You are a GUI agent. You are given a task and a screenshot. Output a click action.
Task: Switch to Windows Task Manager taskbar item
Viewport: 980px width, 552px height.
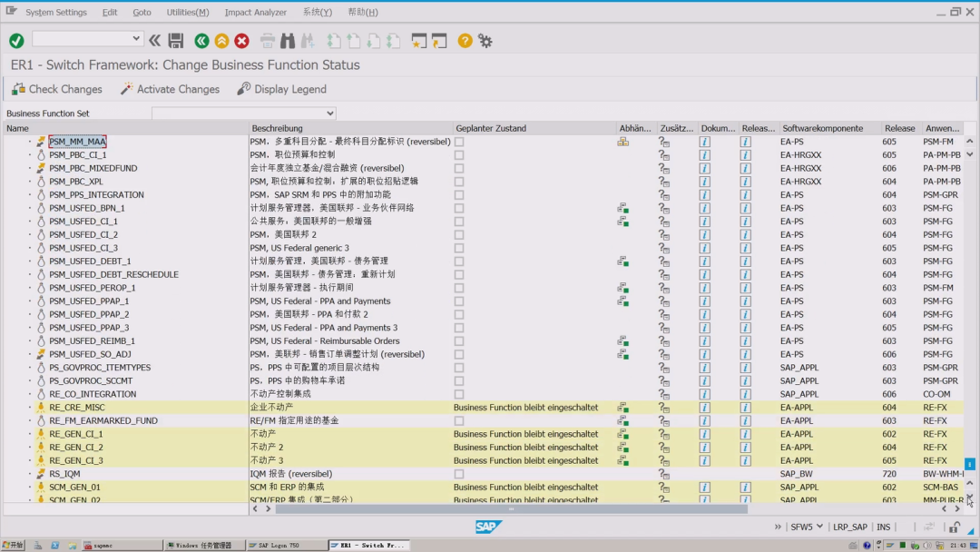(203, 545)
